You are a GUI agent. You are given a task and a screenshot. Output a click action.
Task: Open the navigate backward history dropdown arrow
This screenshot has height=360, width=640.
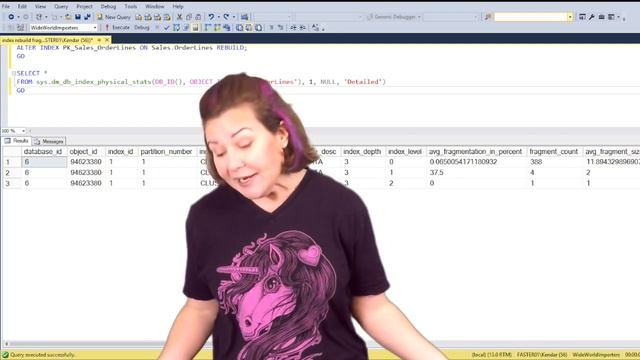click(x=18, y=17)
